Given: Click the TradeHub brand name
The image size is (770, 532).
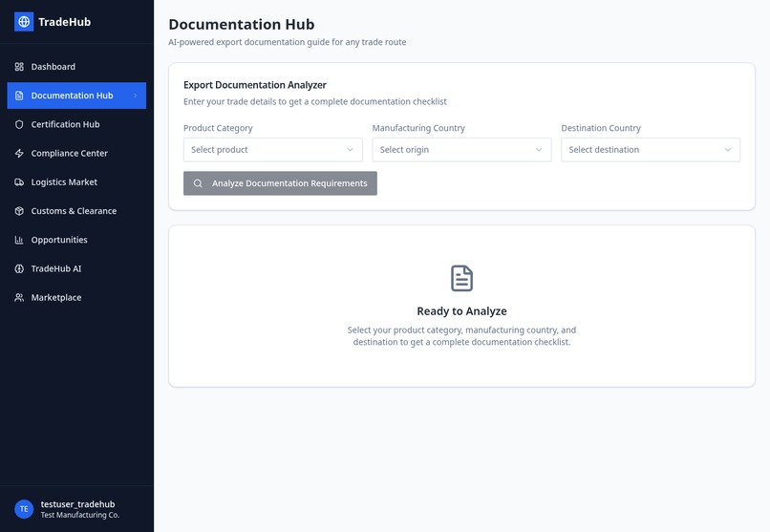Looking at the screenshot, I should [x=64, y=22].
